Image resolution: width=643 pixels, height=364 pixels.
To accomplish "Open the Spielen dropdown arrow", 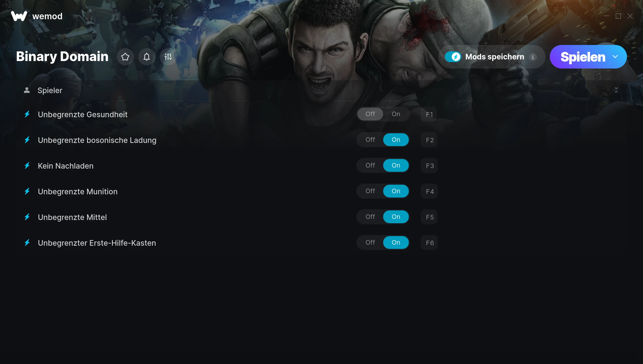I will point(615,57).
